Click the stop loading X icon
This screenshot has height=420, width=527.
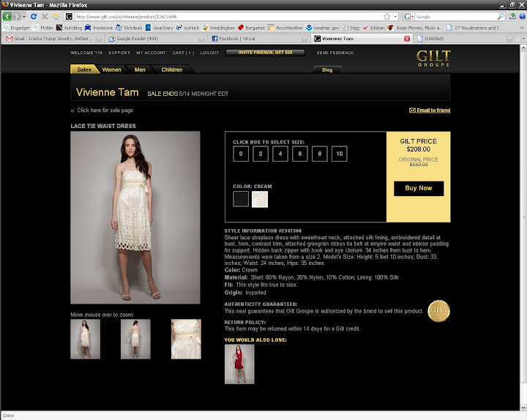click(45, 17)
